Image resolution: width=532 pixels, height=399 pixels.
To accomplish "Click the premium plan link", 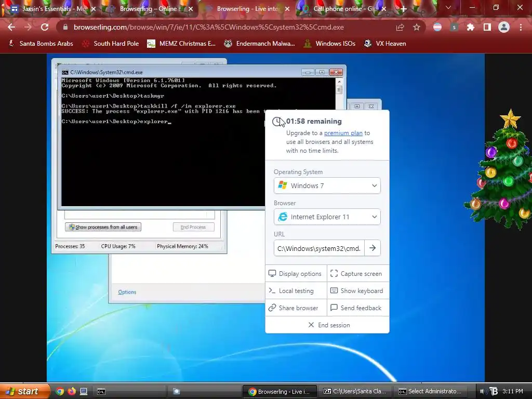I will coord(343,133).
